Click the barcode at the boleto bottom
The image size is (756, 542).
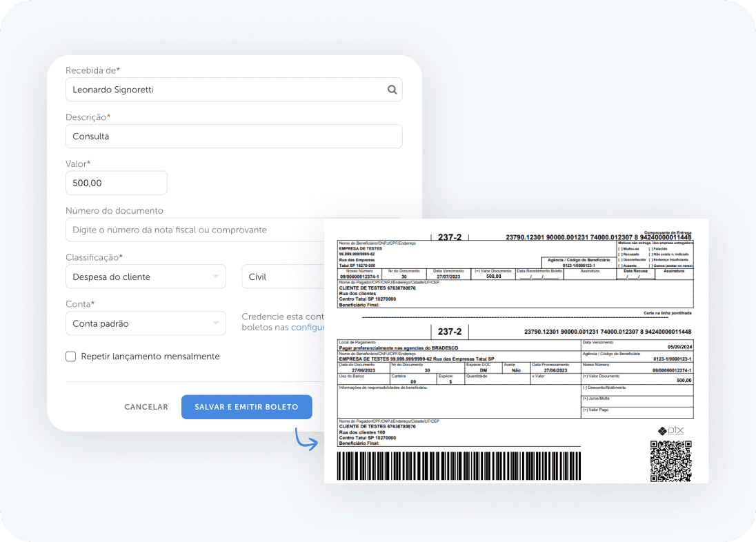pyautogui.click(x=459, y=465)
